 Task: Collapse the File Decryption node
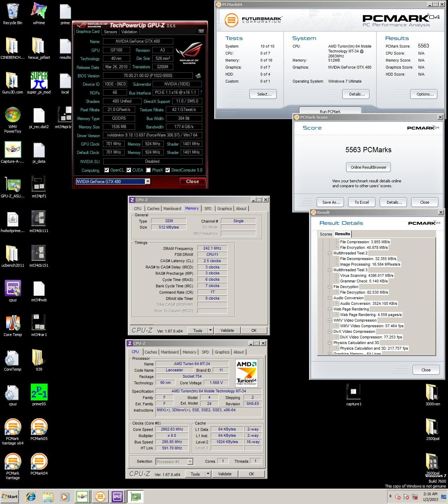click(329, 287)
